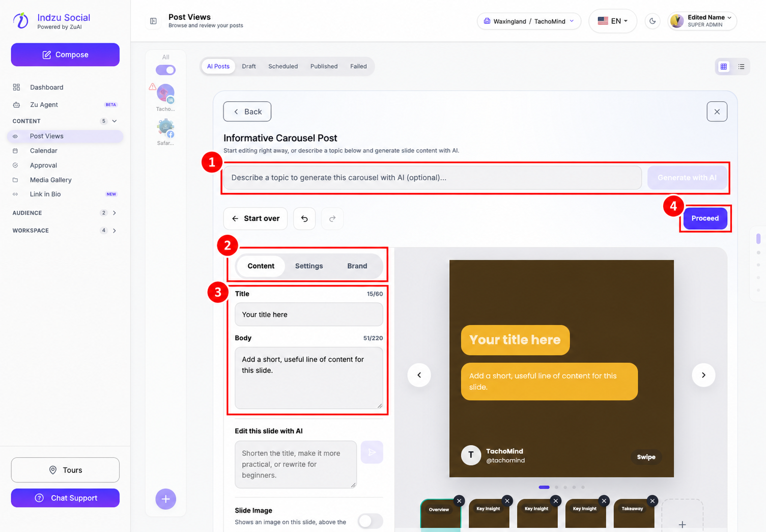Switch to grid view layout
Screen dimensions: 766x532
(x=724, y=67)
